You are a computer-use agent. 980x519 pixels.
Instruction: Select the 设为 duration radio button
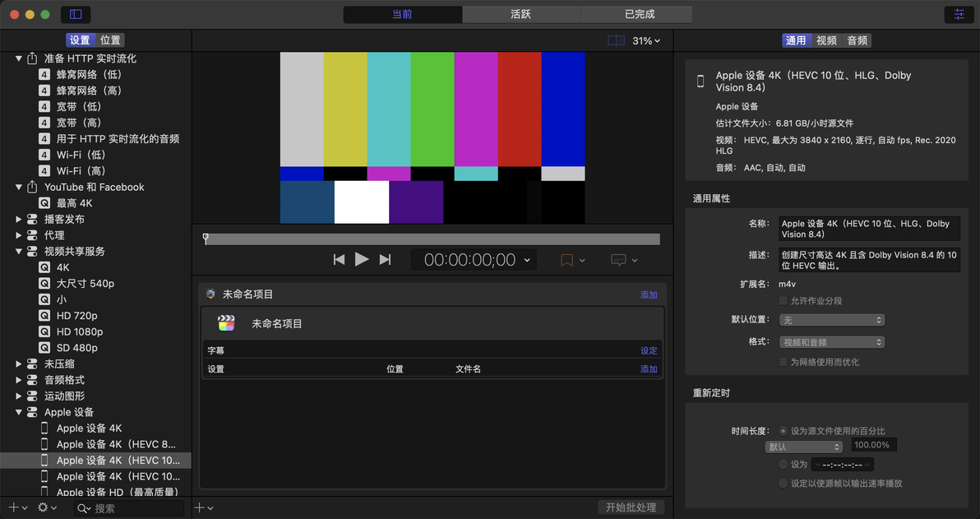click(784, 464)
